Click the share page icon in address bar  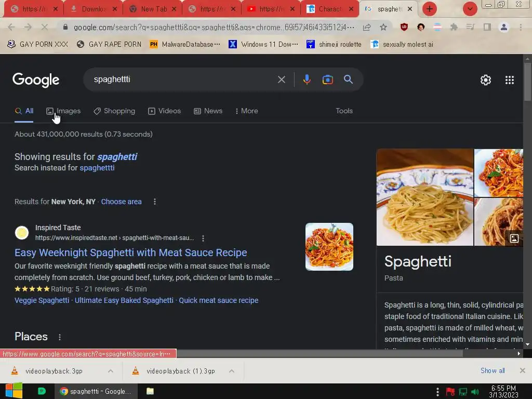pos(367,27)
